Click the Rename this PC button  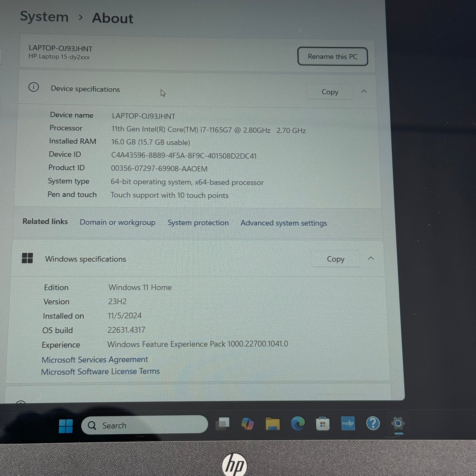[x=332, y=57]
